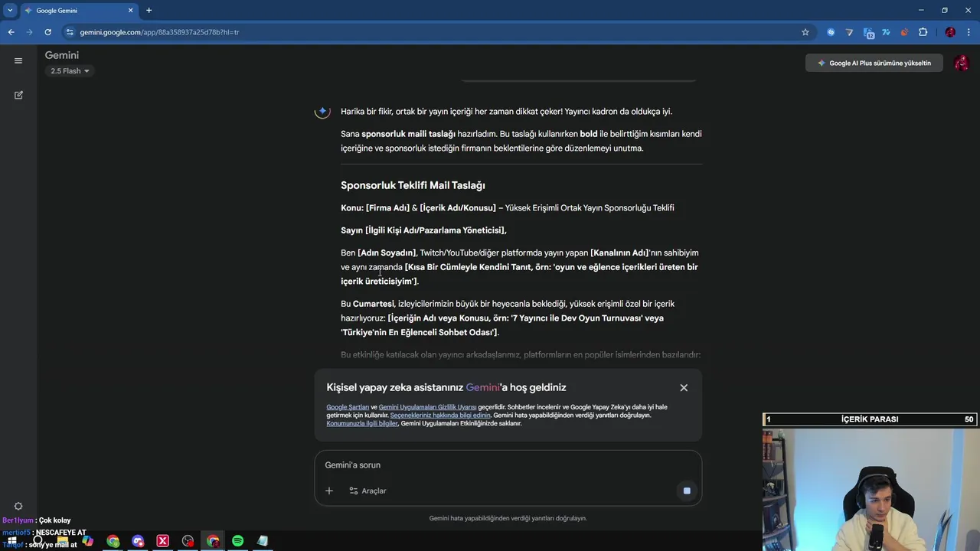Open the Notepad taskbar icon
This screenshot has width=980, height=551.
(x=263, y=541)
